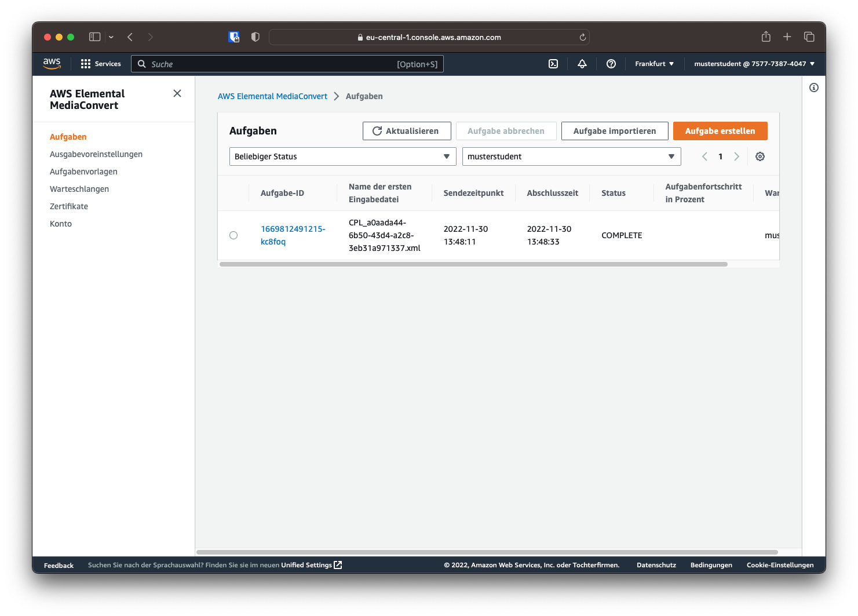Open Zertifikate in sidebar
The image size is (858, 616).
click(69, 206)
